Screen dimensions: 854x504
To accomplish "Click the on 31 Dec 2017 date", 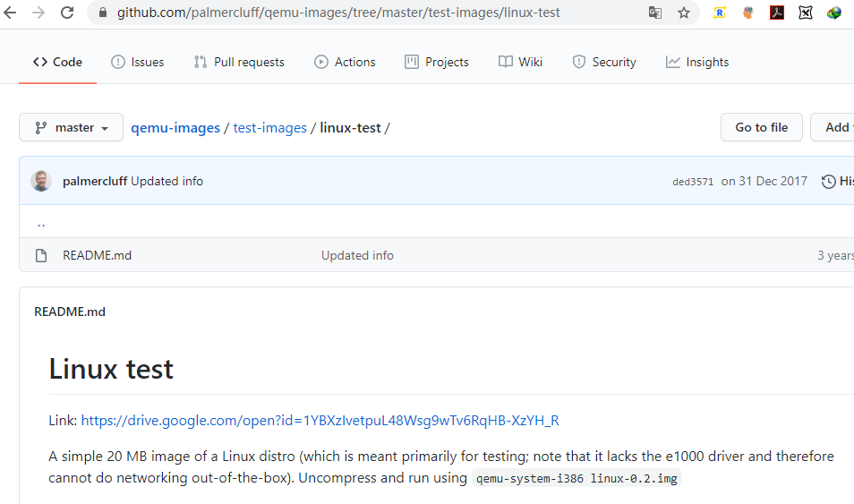I will (764, 182).
